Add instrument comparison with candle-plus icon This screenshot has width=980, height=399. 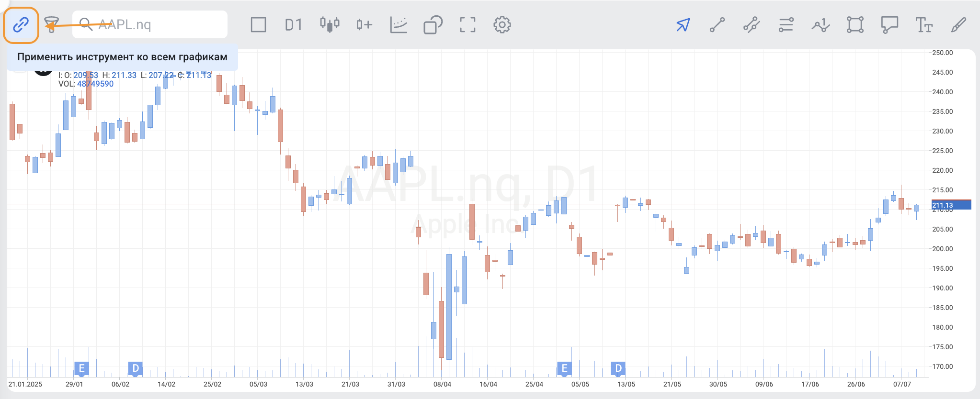point(364,24)
